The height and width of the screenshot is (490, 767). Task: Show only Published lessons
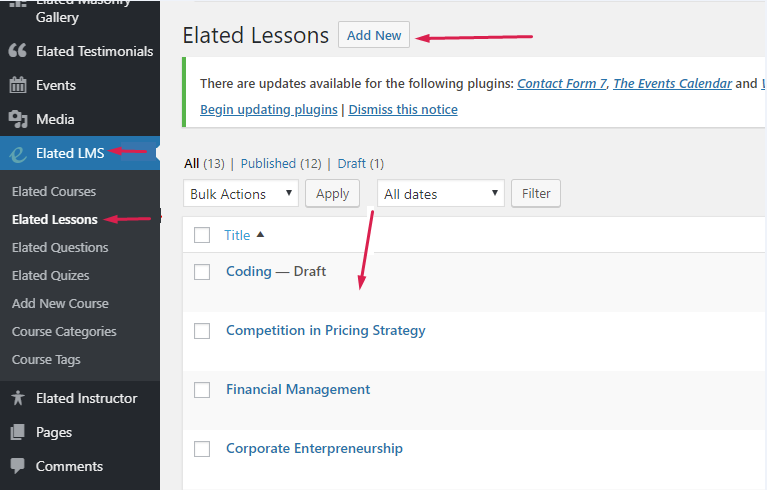[268, 163]
